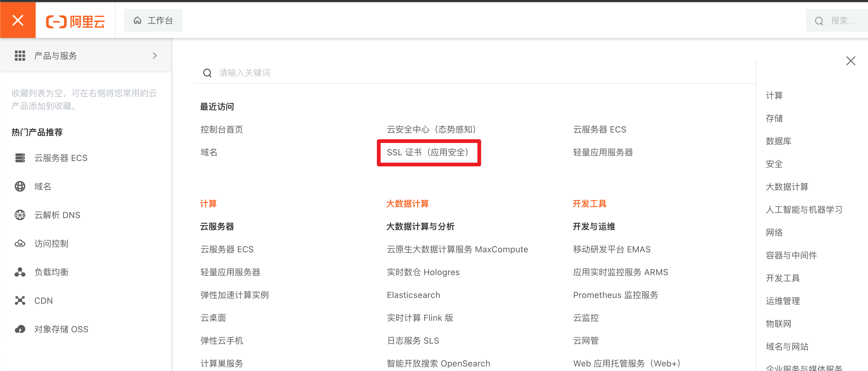This screenshot has width=868, height=371.
Task: Open 云监控
Action: coord(586,318)
